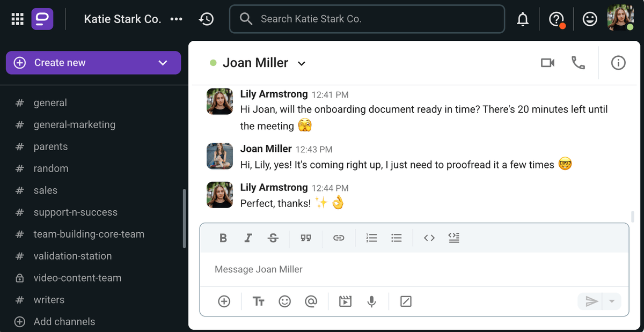Open workspace options three-dots menu
This screenshot has width=644, height=332.
[x=176, y=19]
